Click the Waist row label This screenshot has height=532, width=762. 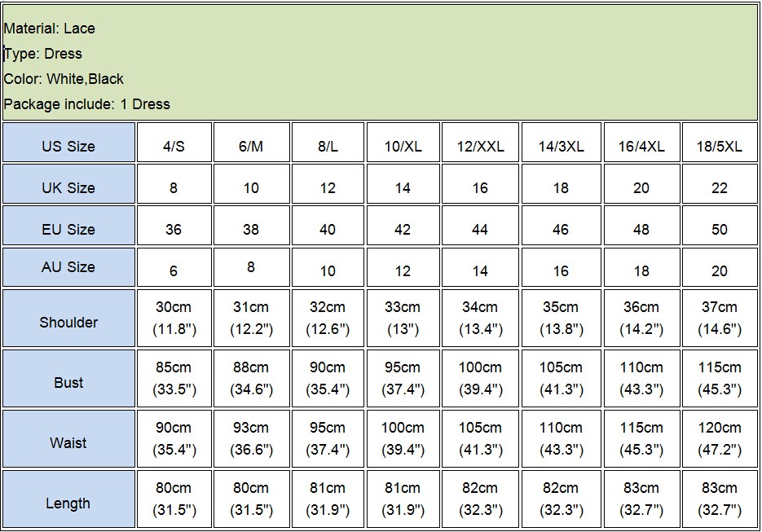68,442
